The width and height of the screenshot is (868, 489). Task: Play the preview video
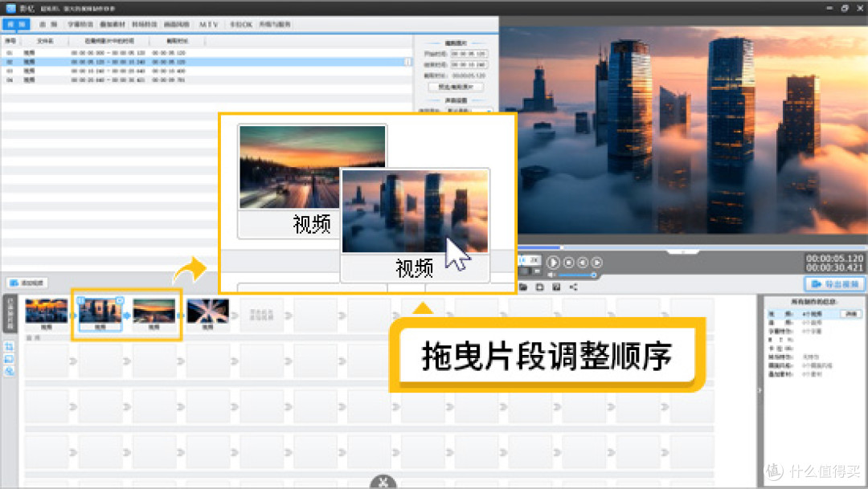tap(553, 263)
